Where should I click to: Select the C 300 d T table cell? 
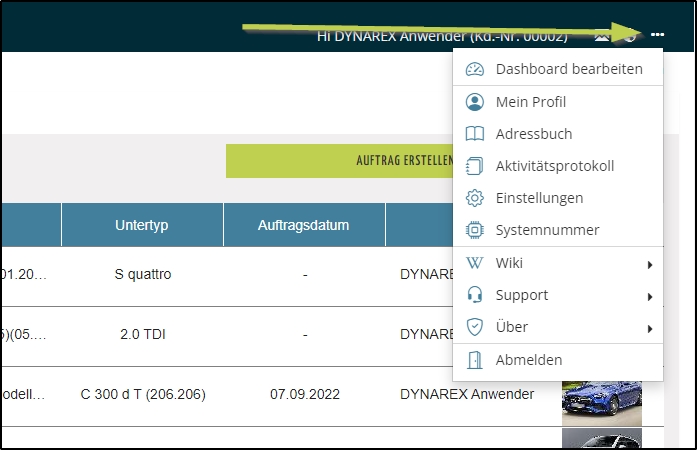tap(142, 394)
